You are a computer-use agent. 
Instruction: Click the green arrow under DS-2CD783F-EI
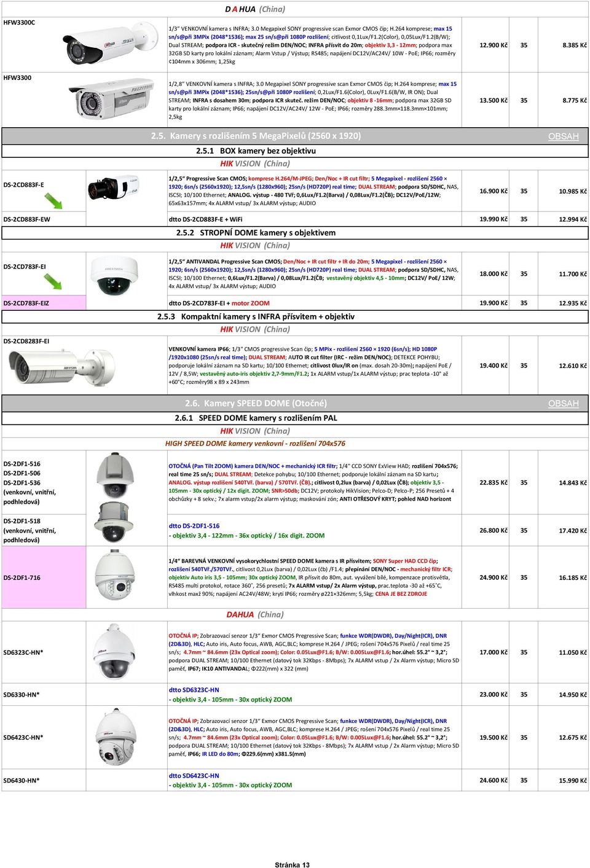tap(53, 281)
